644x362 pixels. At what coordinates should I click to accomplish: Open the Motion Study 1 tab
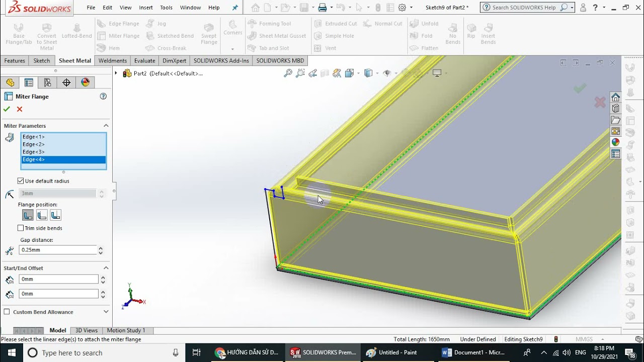(126, 330)
